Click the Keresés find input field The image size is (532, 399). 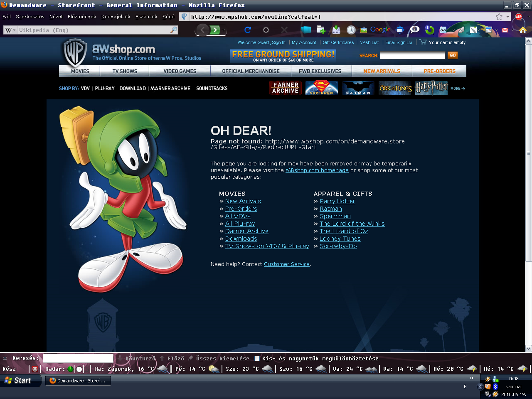pyautogui.click(x=78, y=358)
